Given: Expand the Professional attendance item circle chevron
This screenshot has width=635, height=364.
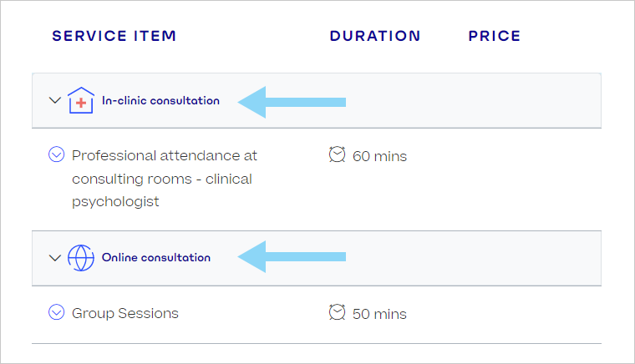Looking at the screenshot, I should (x=56, y=154).
